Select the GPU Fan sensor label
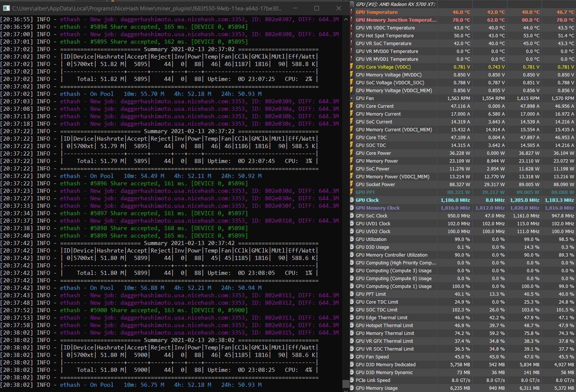 click(x=364, y=98)
